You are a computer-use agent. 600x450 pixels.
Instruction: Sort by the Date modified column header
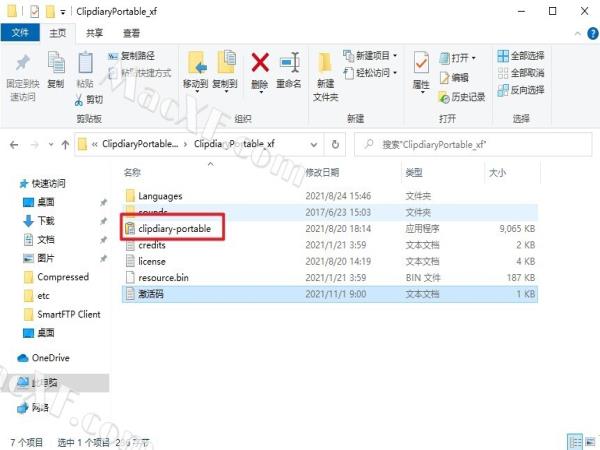tap(322, 173)
